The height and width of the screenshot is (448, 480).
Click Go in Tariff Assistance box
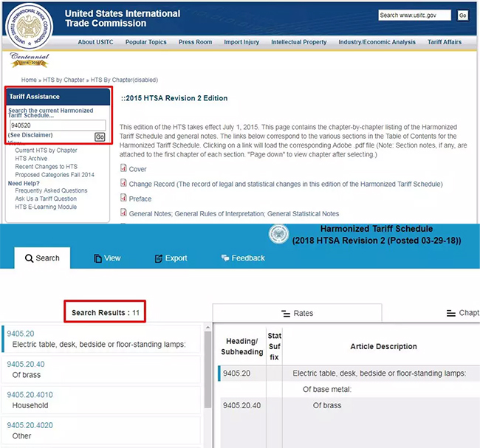point(100,137)
